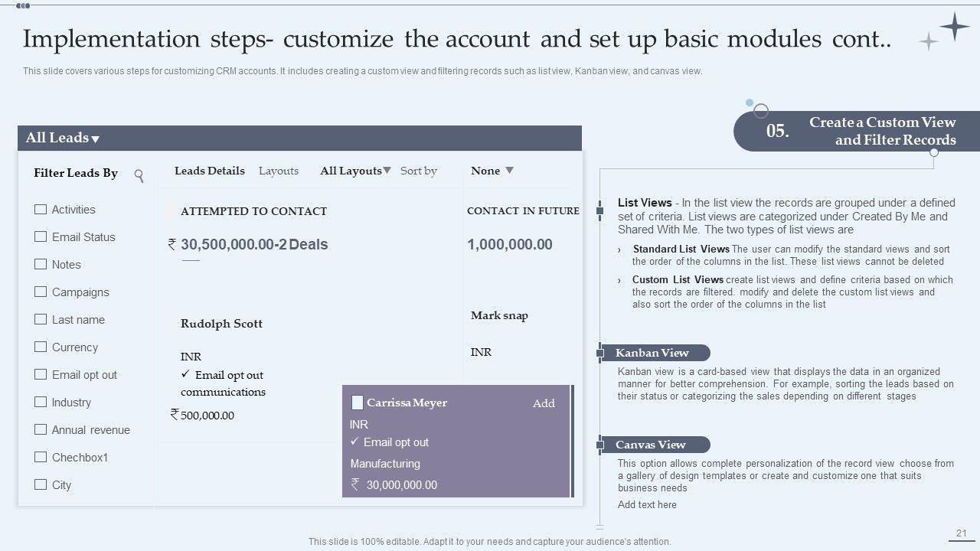Click the search magnifier icon beside Filter Leads By
Image resolution: width=980 pixels, height=551 pixels.
click(139, 175)
